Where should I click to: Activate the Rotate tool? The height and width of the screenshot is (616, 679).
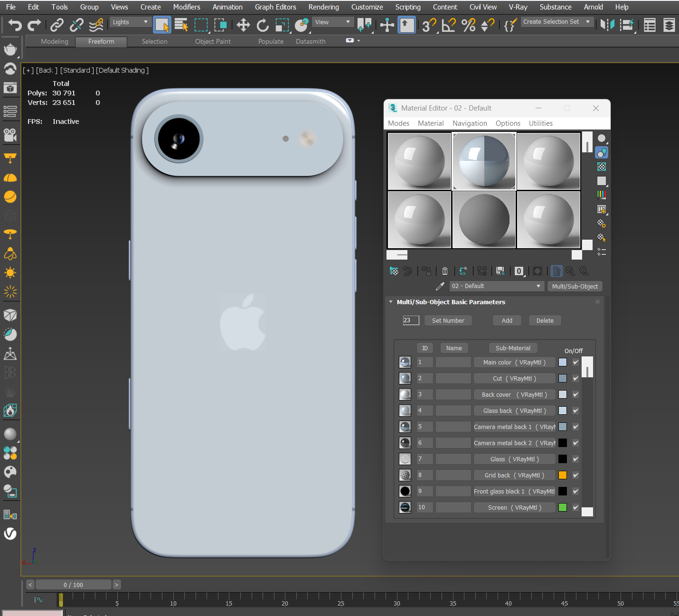[263, 25]
